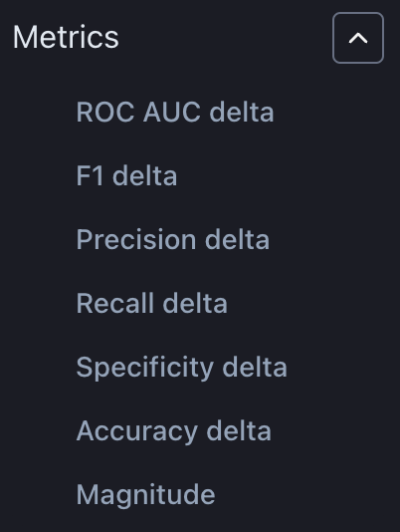
Task: Click the Metrics title text
Action: [66, 37]
